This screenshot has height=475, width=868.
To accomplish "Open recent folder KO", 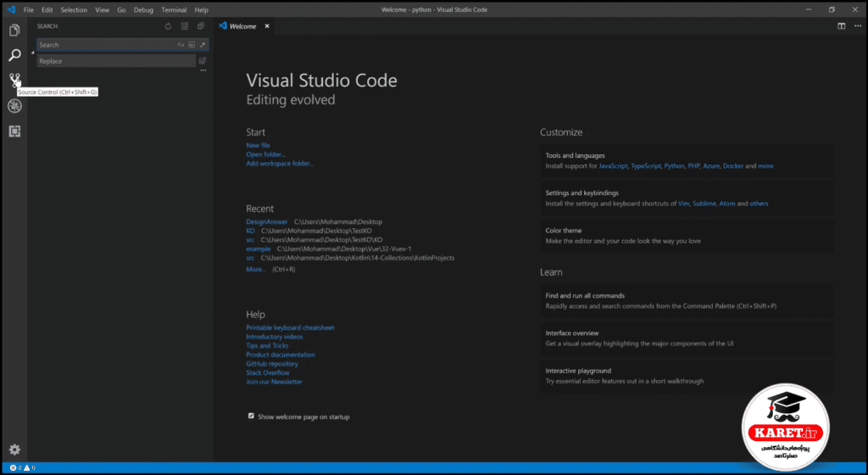I will tap(250, 231).
